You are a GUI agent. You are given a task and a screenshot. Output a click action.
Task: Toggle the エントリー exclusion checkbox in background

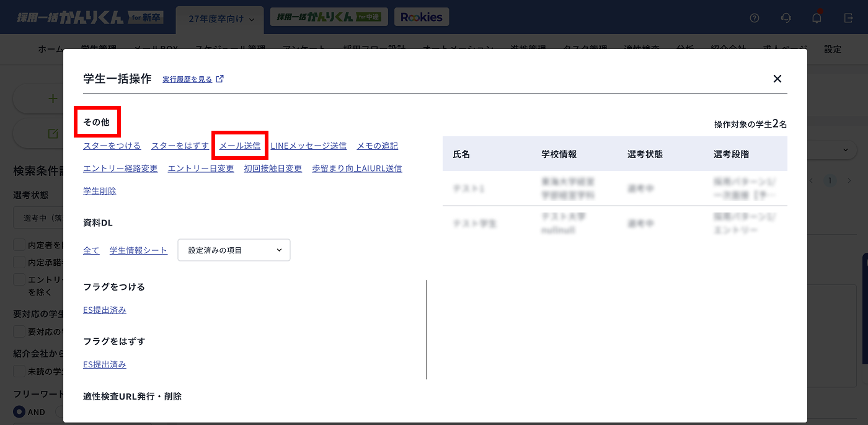pos(19,280)
